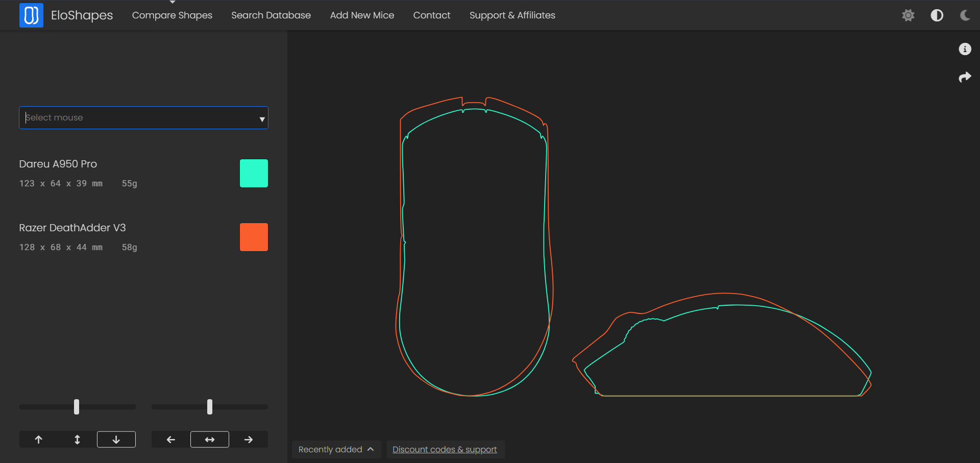The image size is (980, 463).
Task: Align shapes to top with the up arrow
Action: 39,440
